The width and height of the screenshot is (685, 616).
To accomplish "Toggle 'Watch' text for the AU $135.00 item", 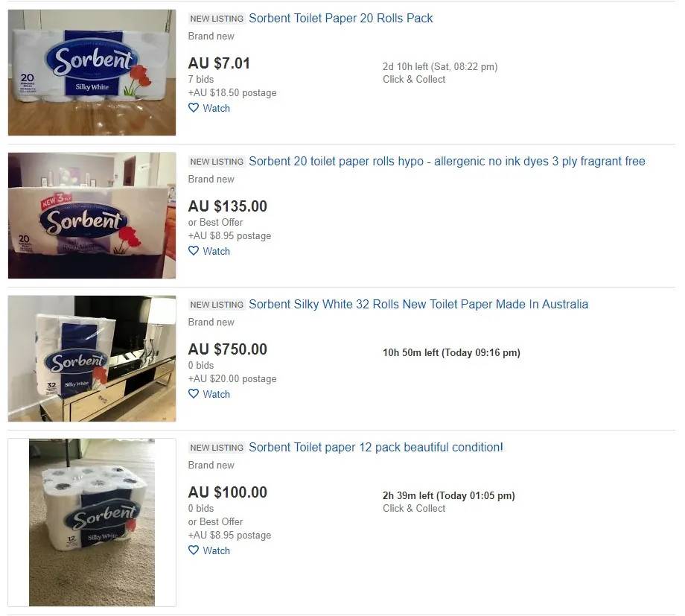I will 217,251.
